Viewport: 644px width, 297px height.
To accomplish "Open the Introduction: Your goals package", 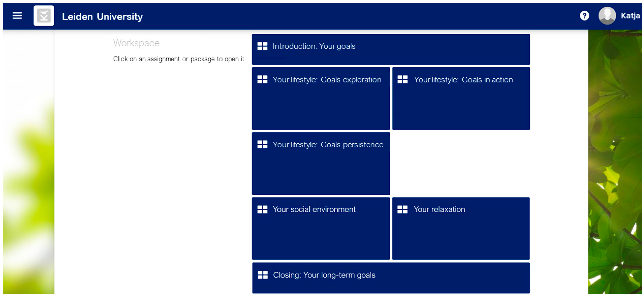I will click(390, 49).
